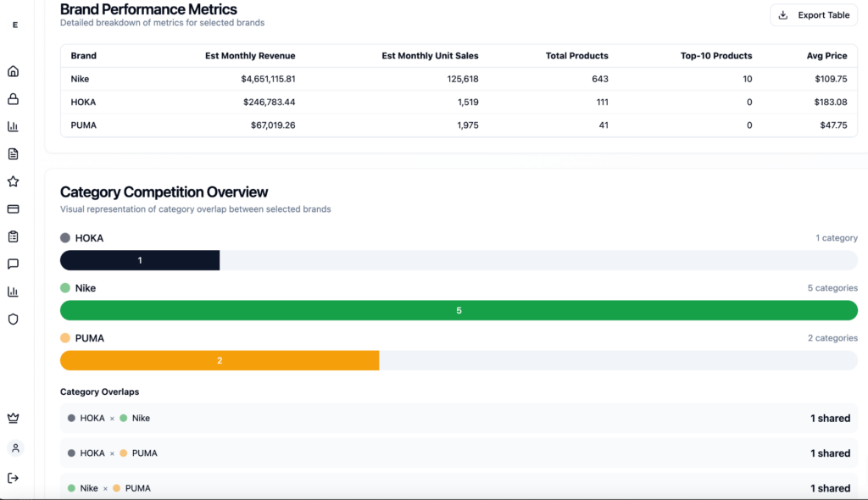The height and width of the screenshot is (500, 868).
Task: Select the star favorites icon
Action: pyautogui.click(x=13, y=181)
